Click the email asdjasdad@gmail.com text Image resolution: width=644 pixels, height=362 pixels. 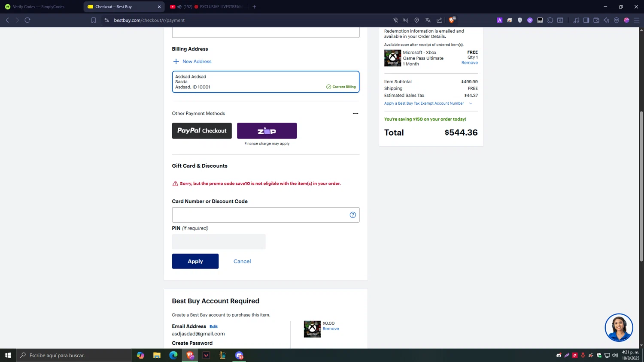coord(198,334)
